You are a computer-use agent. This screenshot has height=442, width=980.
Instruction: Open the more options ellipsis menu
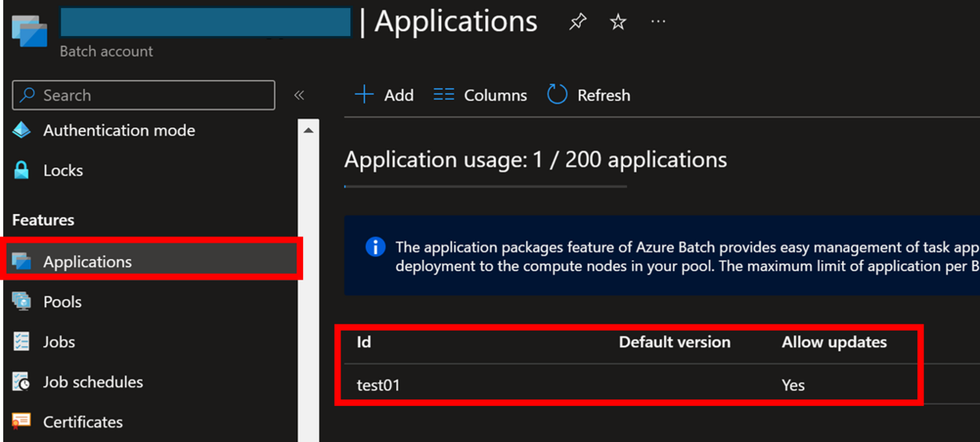[x=658, y=22]
